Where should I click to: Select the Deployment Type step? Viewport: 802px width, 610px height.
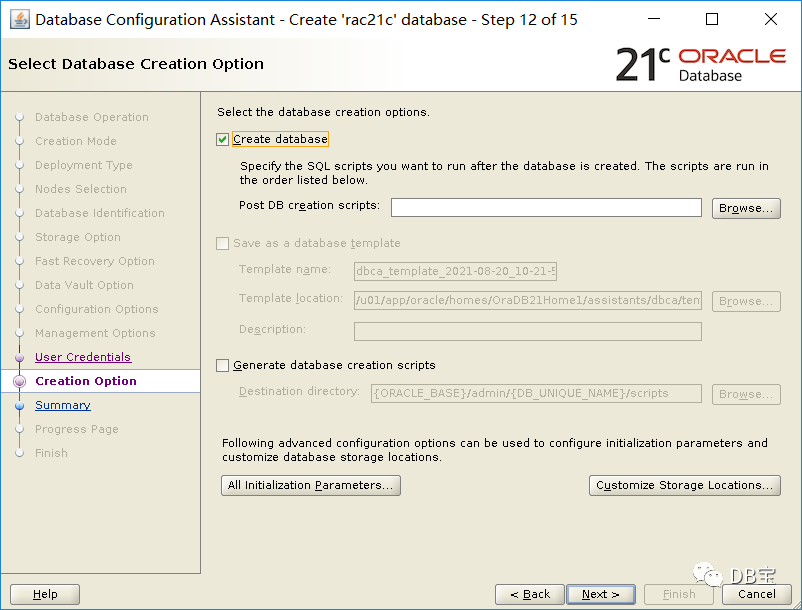84,165
